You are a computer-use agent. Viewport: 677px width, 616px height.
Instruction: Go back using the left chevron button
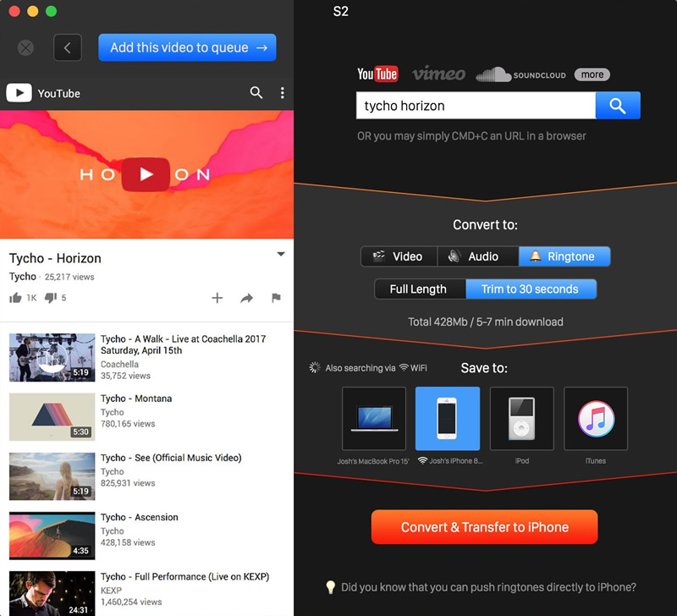68,48
